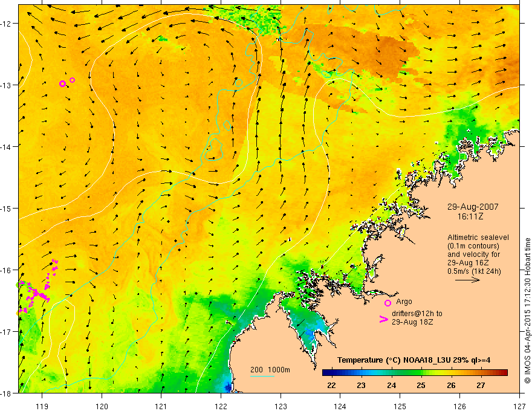The width and height of the screenshot is (532, 411).
Task: Click the '200 1000m' bathymetry label
Action: point(270,370)
